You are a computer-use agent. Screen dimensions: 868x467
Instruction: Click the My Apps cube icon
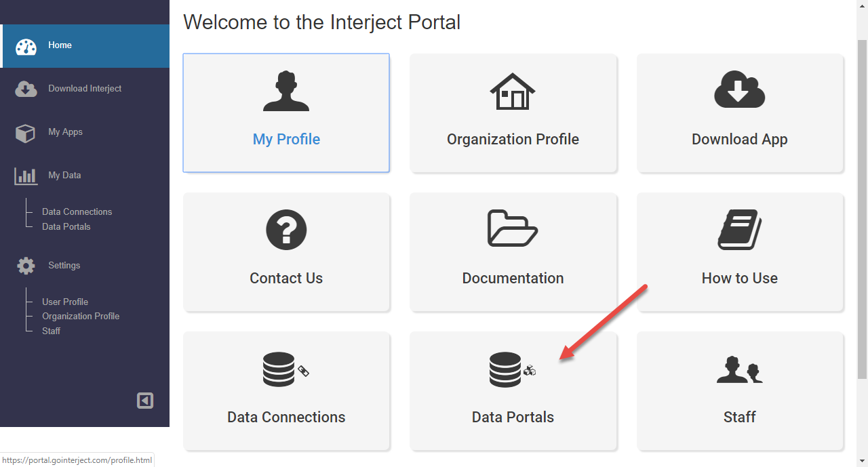coord(25,133)
